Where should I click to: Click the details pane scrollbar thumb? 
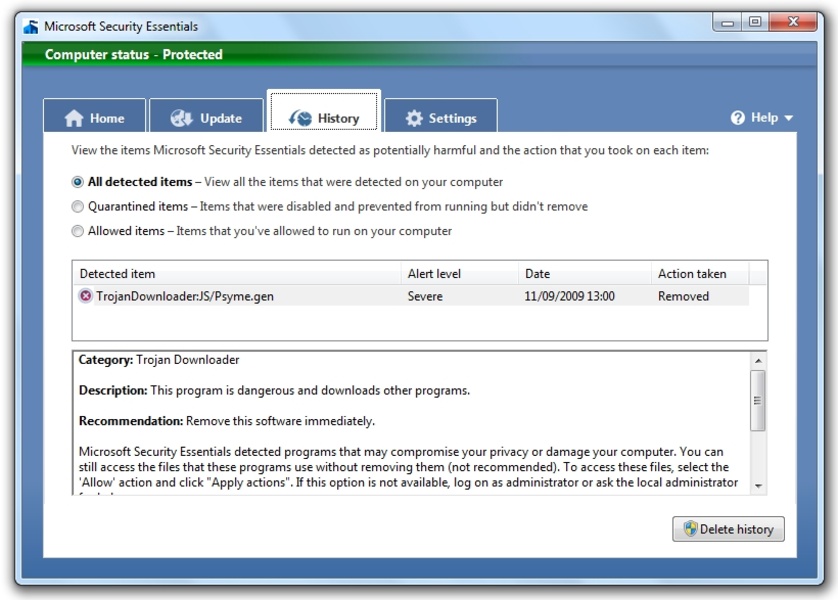pyautogui.click(x=758, y=400)
